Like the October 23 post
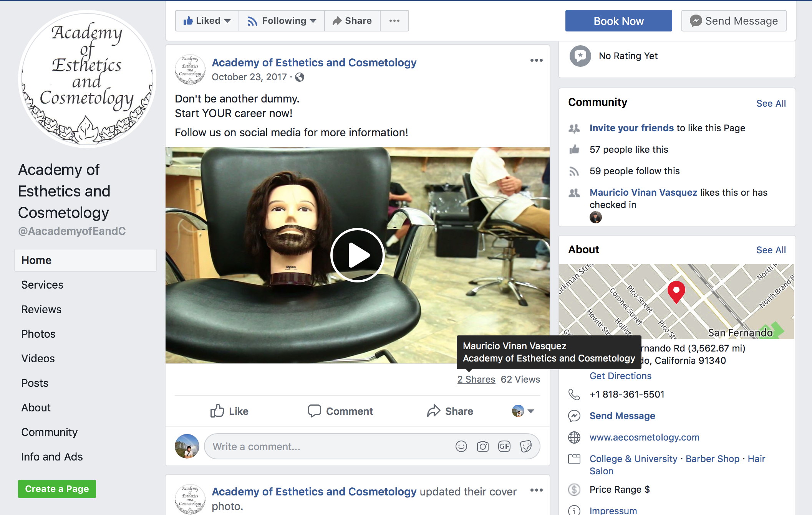The width and height of the screenshot is (812, 515). click(229, 411)
